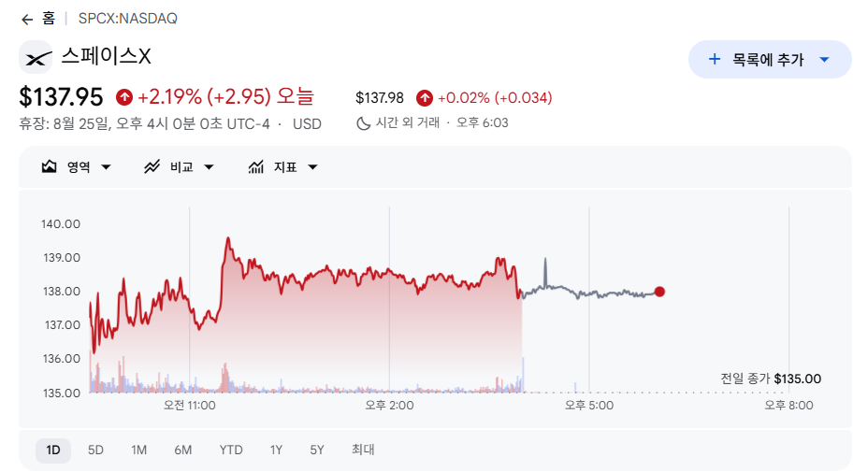Viewport: 868px width, 472px height.
Task: Click the SpaceX company logo icon
Action: click(x=36, y=57)
